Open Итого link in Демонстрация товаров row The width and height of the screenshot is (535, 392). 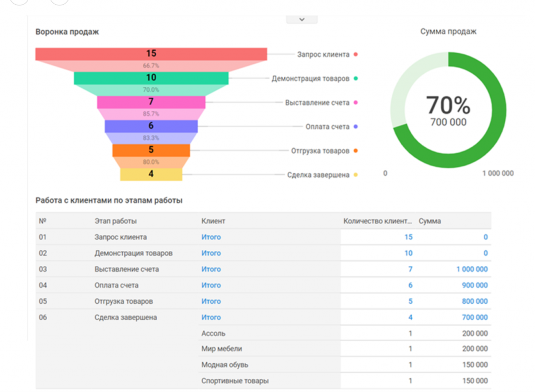pos(211,253)
